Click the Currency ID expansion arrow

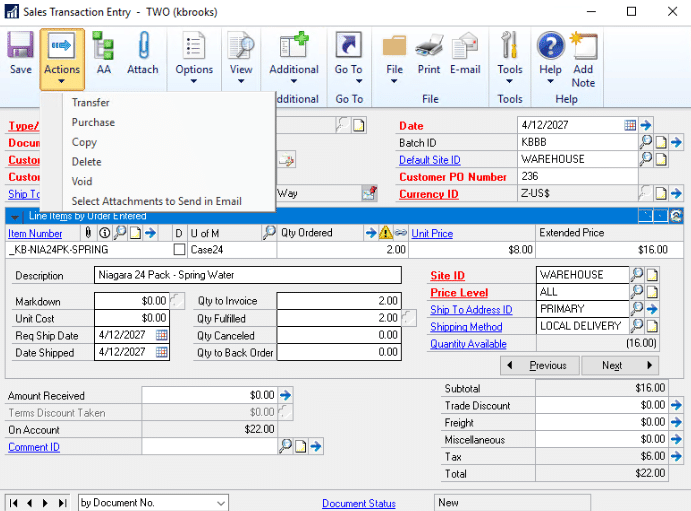pos(676,193)
